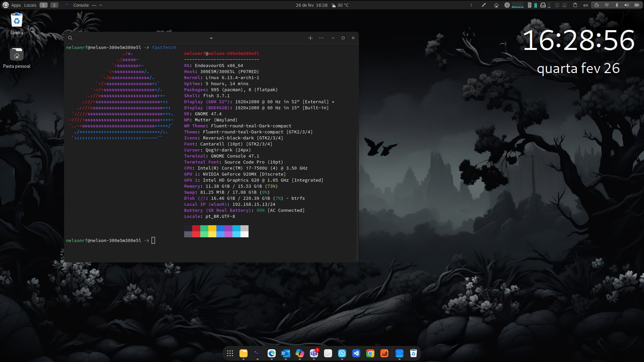Launch Outlook from the dock
This screenshot has height=362, width=644.
[x=286, y=353]
